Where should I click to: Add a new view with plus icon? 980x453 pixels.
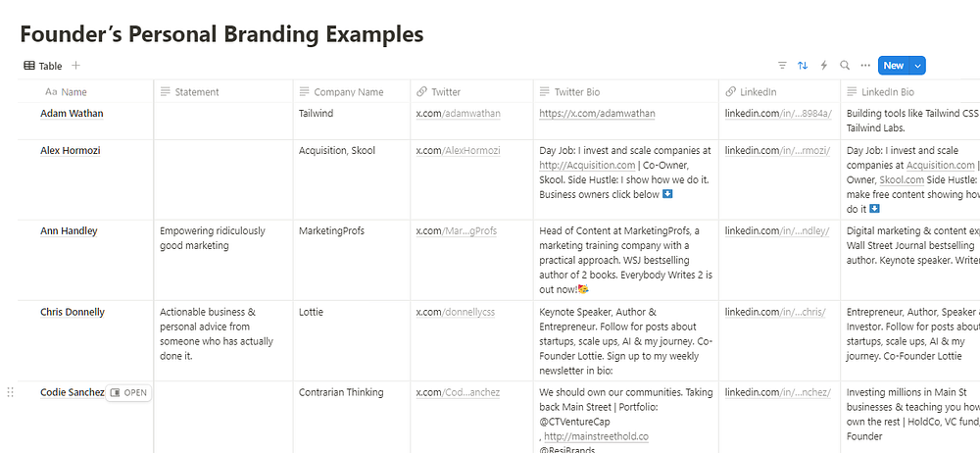76,66
